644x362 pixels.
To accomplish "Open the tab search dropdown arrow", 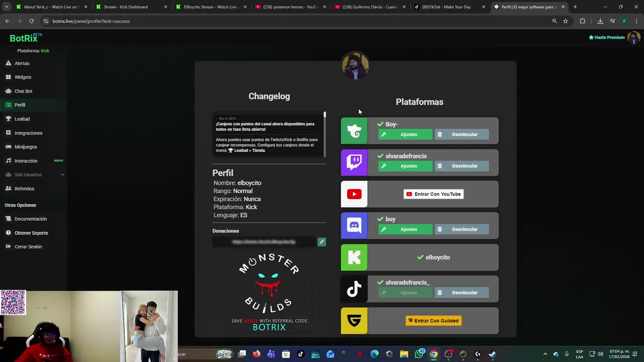I will pyautogui.click(x=7, y=7).
